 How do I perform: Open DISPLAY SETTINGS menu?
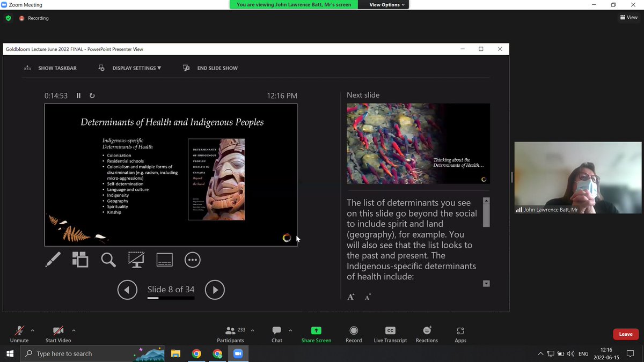[130, 68]
